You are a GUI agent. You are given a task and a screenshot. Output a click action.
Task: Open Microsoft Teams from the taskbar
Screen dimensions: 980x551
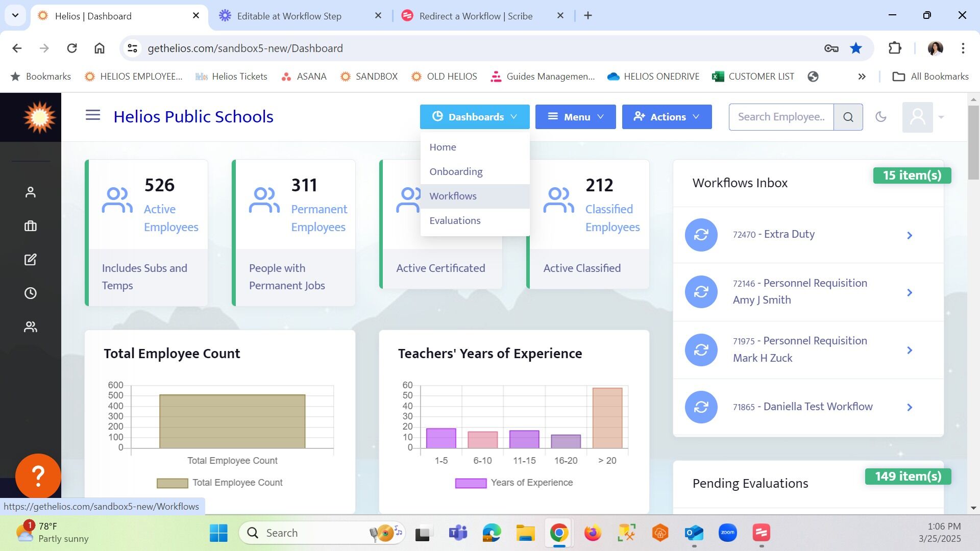tap(458, 533)
